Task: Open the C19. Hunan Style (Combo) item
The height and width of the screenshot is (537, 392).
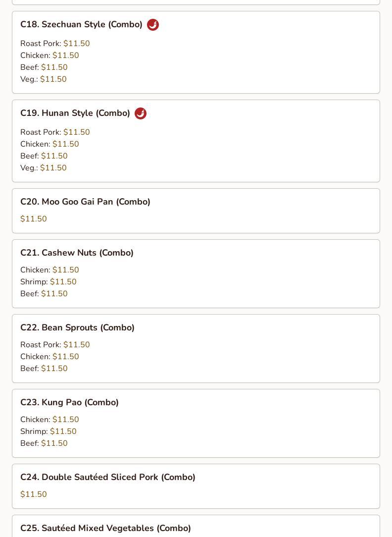Action: pyautogui.click(x=196, y=141)
